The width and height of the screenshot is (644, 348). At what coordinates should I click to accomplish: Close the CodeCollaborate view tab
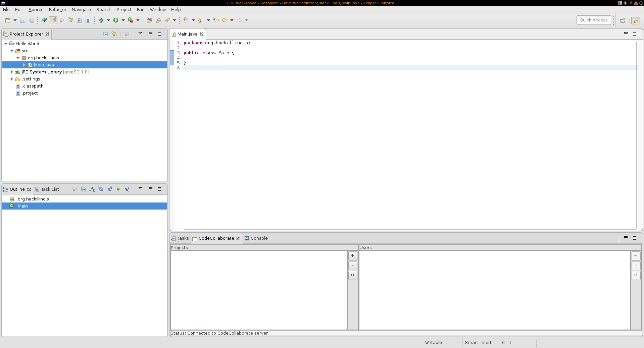(238, 238)
